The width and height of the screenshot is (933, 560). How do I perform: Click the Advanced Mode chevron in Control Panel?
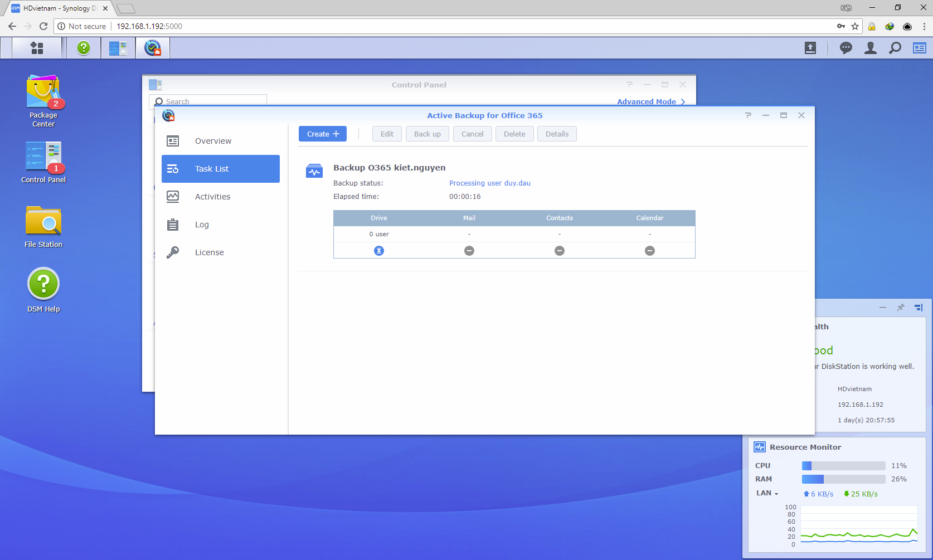coord(683,101)
